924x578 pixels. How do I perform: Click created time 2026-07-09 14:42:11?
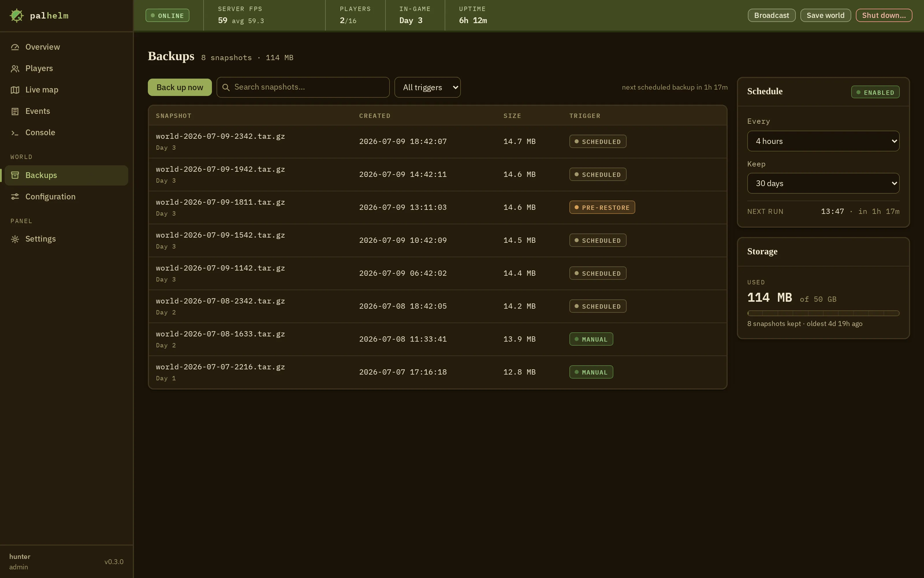(403, 174)
